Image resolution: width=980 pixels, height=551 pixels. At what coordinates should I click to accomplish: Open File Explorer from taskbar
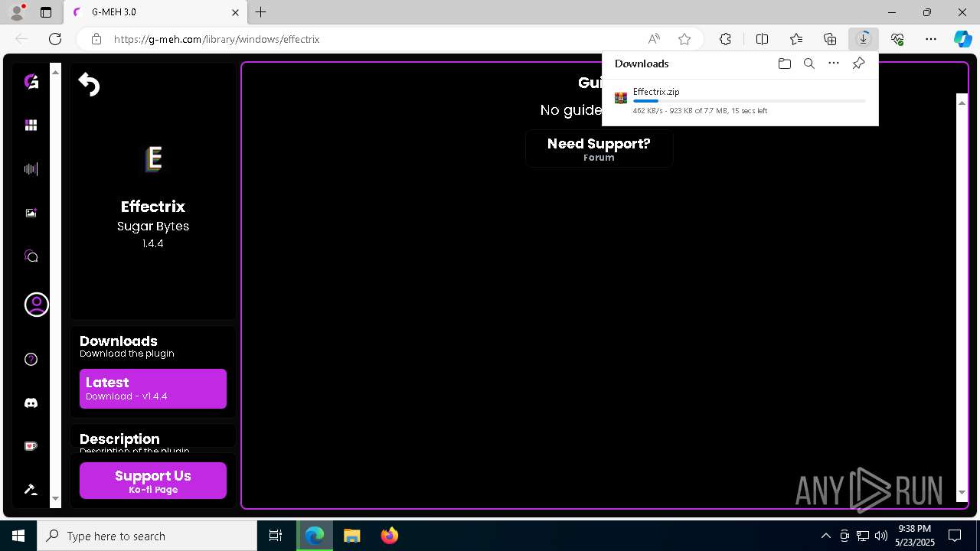click(x=351, y=536)
